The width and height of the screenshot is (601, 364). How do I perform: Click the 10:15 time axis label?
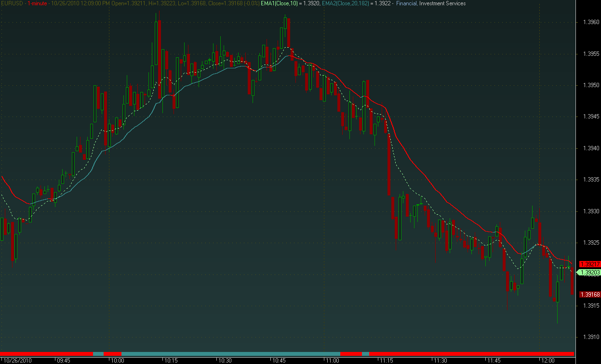pyautogui.click(x=171, y=360)
